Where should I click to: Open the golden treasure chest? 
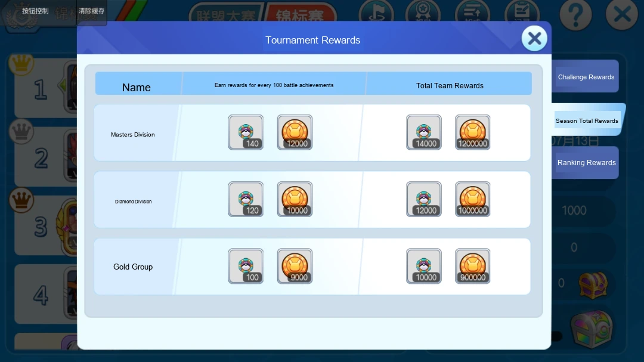pos(593,284)
